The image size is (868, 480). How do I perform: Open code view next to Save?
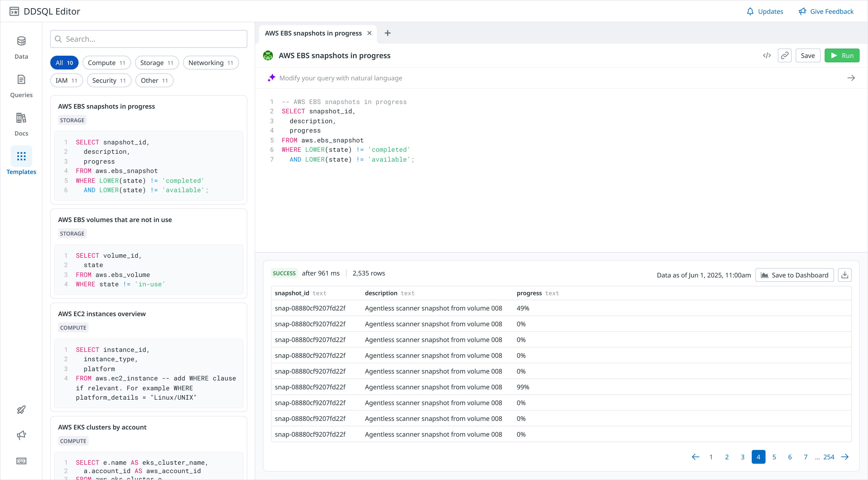coord(767,55)
